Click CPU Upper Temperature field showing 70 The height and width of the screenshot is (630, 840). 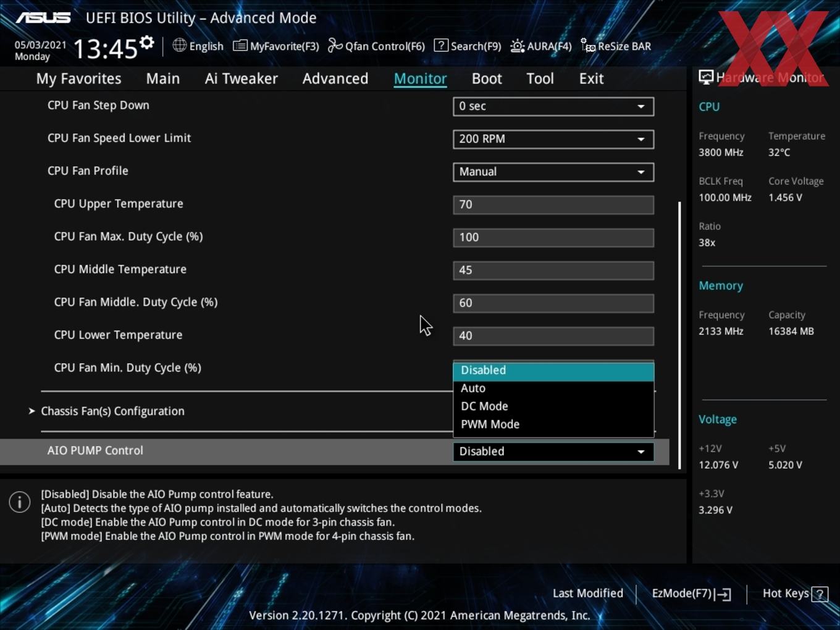tap(553, 204)
